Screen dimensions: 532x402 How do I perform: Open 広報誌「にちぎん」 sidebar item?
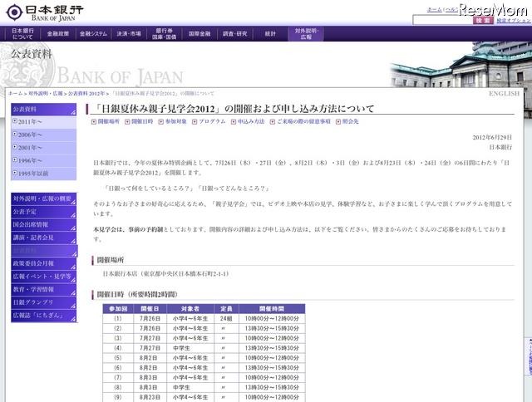(44, 316)
